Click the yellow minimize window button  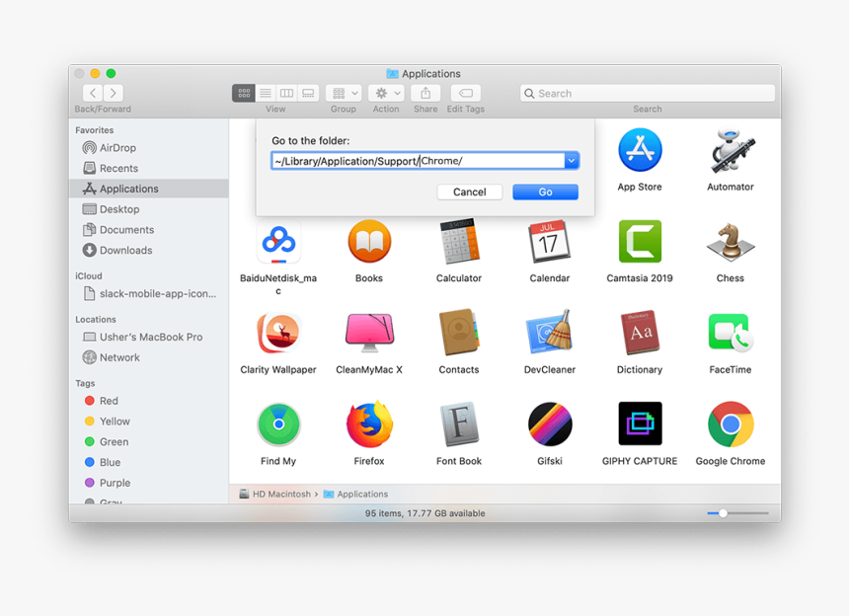[x=95, y=73]
